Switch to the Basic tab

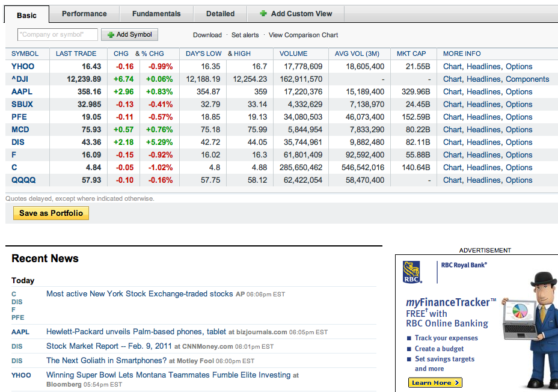(26, 15)
